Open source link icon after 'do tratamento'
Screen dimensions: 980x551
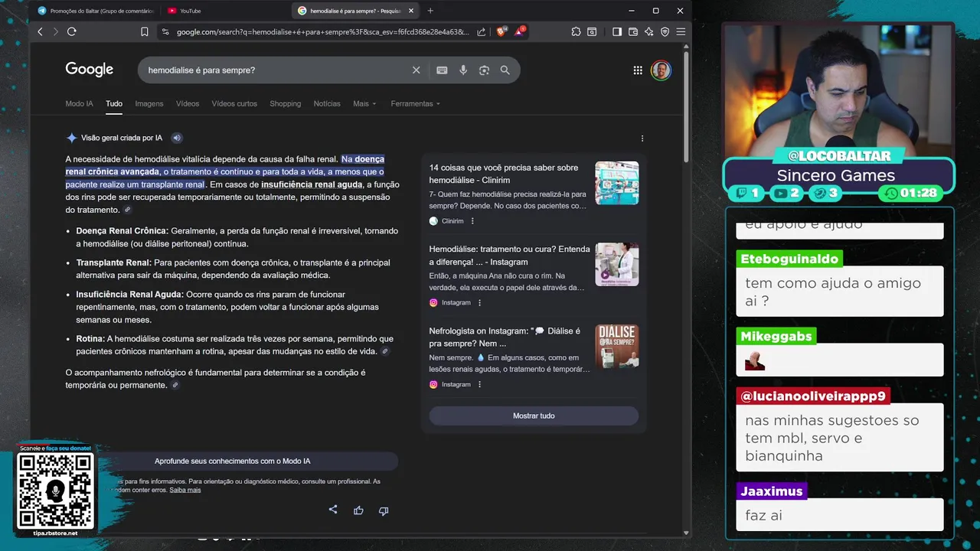[128, 210]
